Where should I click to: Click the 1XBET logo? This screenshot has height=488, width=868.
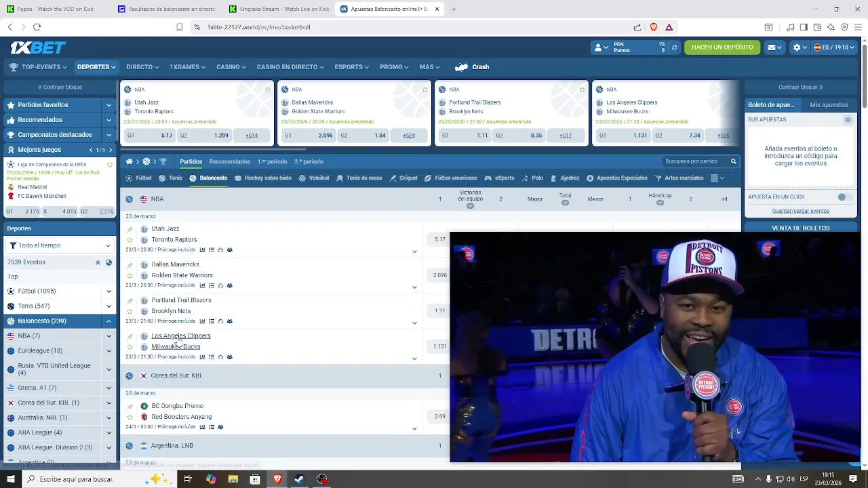tap(38, 47)
